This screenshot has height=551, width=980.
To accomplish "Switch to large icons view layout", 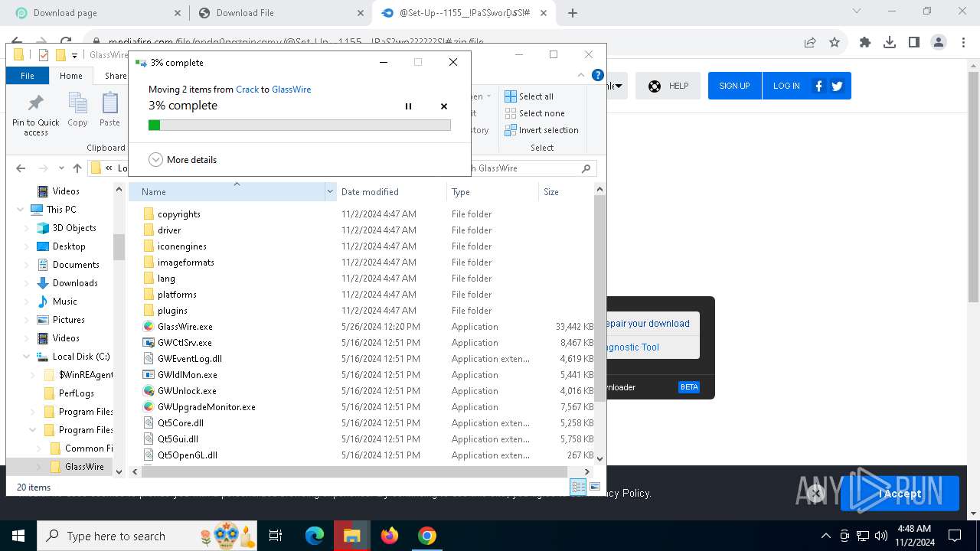I will (595, 487).
